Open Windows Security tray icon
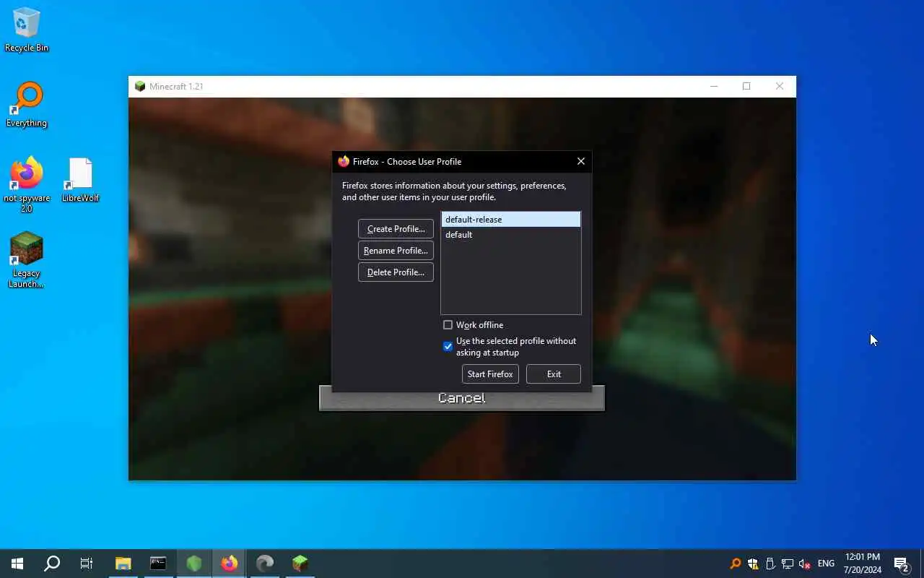The width and height of the screenshot is (924, 578). (x=753, y=564)
